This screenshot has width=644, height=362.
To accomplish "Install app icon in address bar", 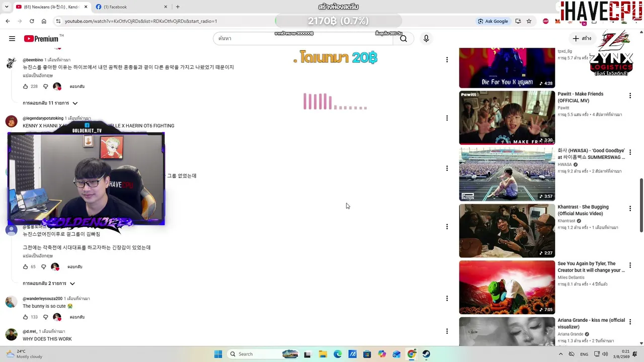I will pos(518,21).
